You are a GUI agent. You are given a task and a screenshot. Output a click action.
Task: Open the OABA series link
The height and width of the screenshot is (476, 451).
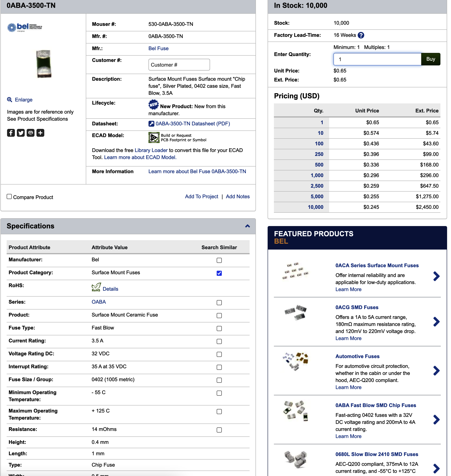99,302
